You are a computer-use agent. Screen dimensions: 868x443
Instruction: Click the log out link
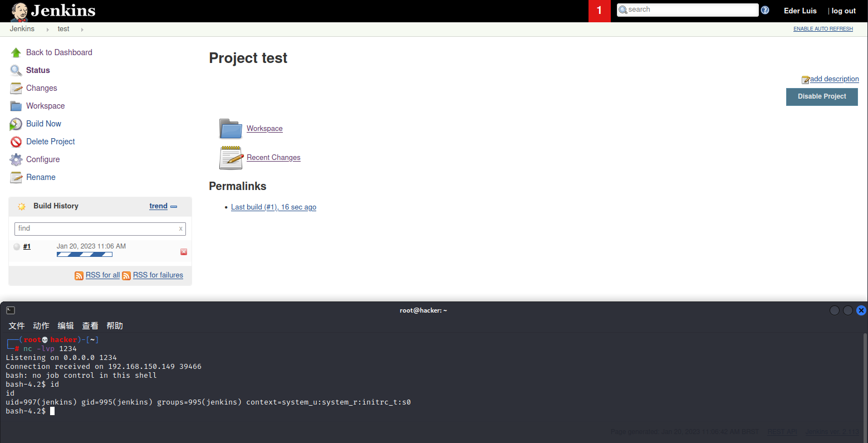844,11
